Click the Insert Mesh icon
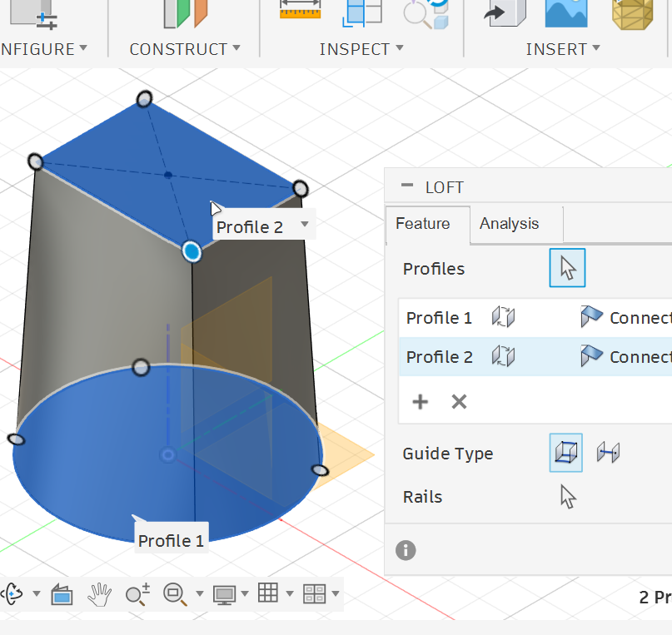This screenshot has height=635, width=672. click(x=633, y=13)
